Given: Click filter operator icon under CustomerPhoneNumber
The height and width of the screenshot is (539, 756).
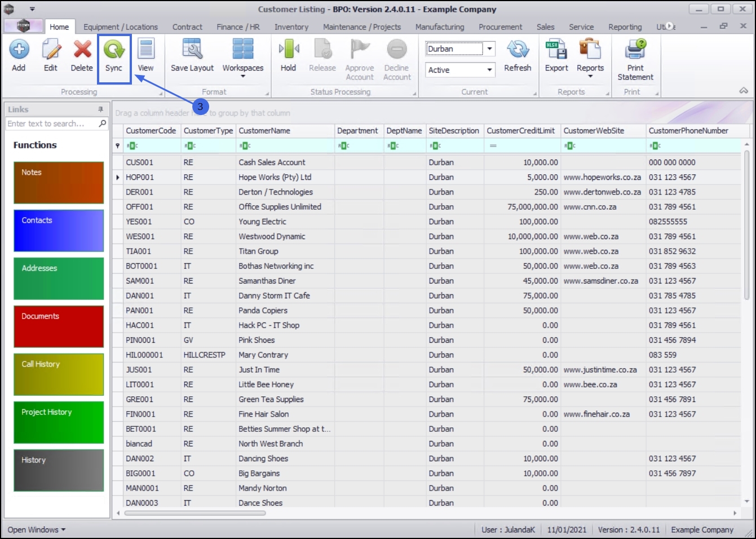Looking at the screenshot, I should (x=655, y=146).
